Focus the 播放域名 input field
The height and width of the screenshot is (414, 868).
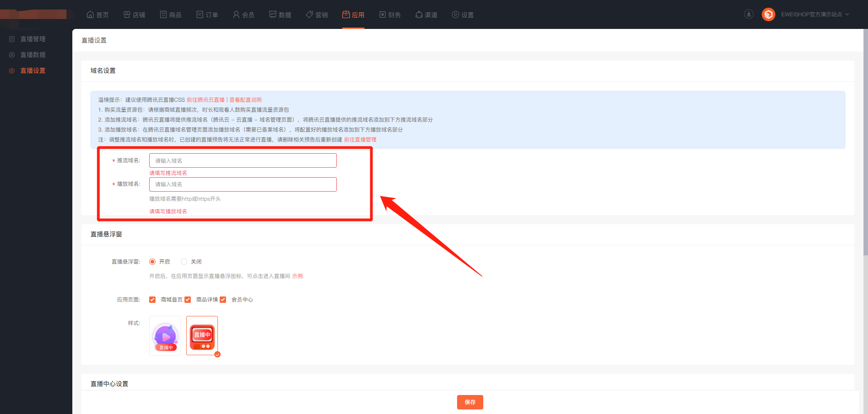pyautogui.click(x=243, y=184)
